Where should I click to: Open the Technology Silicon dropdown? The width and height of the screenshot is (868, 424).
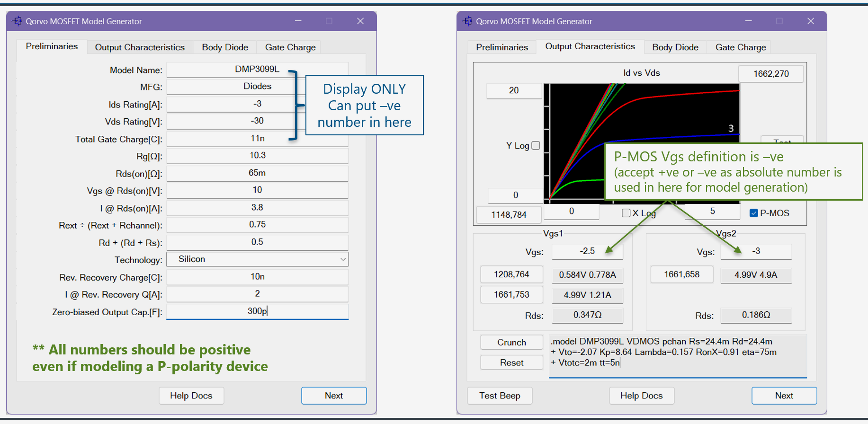(257, 259)
